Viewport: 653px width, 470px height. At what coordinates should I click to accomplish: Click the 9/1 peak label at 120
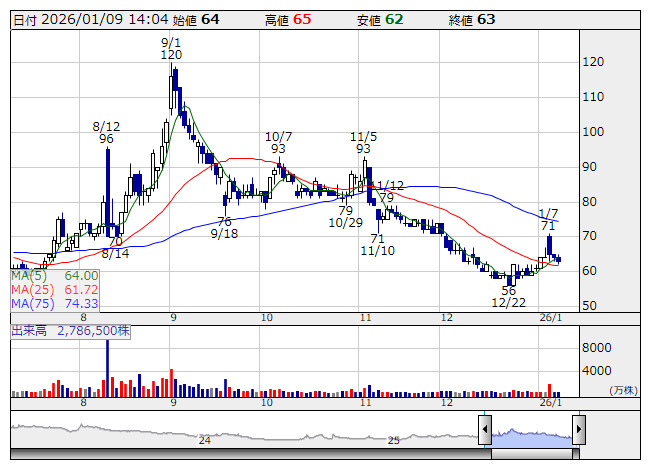pyautogui.click(x=170, y=49)
